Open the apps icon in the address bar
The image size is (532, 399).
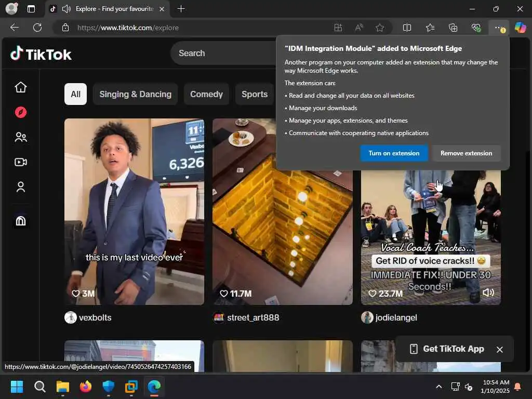point(338,28)
